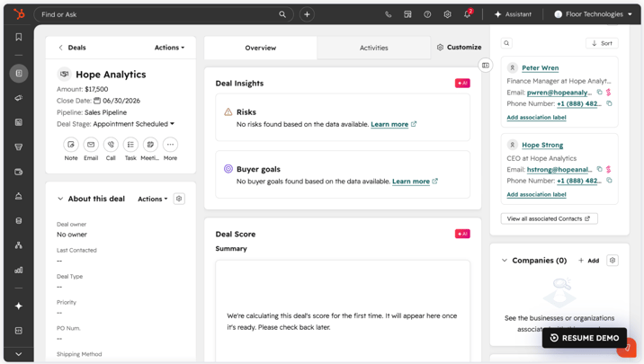The image size is (644, 364).
Task: Click the Amount value $17,500
Action: pos(96,89)
